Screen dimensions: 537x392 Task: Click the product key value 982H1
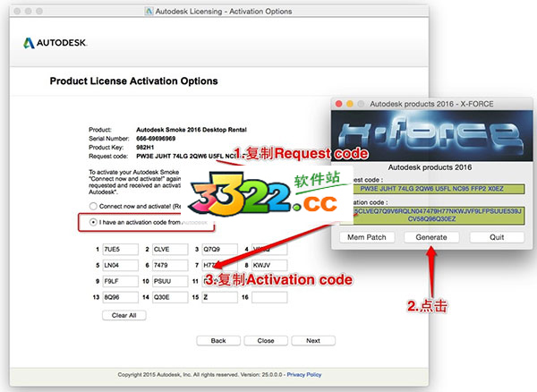point(145,148)
